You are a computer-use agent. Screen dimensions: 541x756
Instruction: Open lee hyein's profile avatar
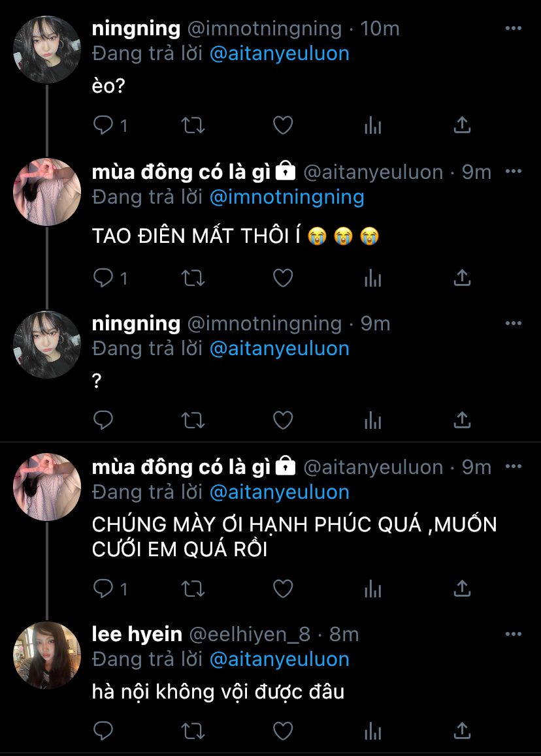47,655
